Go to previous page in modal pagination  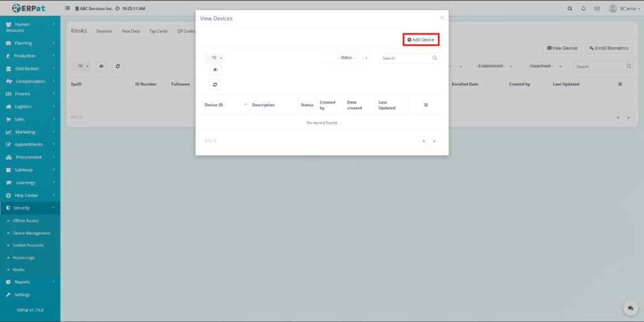[424, 141]
